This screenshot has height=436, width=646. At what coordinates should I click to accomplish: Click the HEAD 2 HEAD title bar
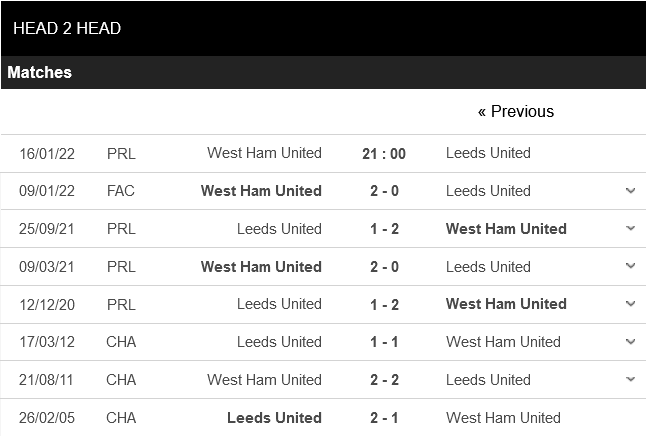tap(67, 28)
